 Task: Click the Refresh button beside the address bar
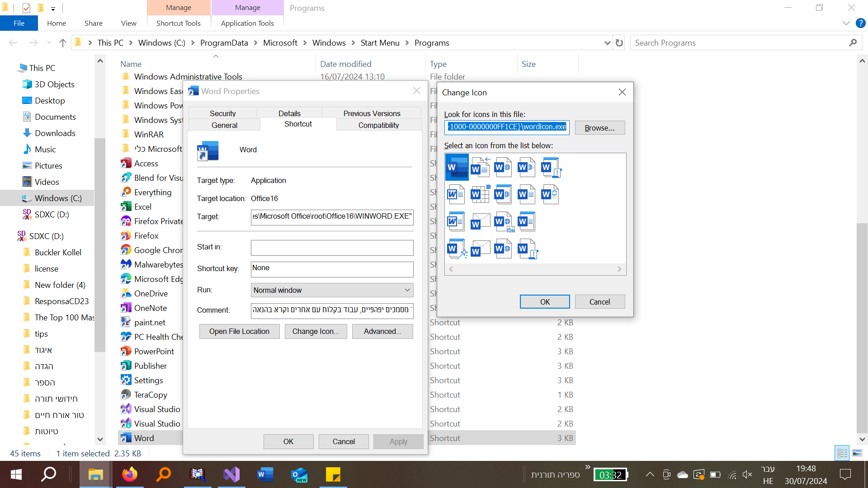pos(619,43)
